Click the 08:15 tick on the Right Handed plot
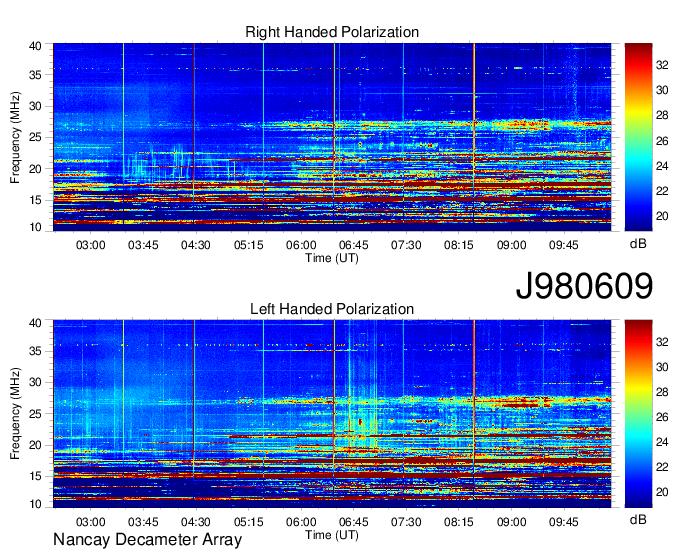This screenshot has height=552, width=680. pyautogui.click(x=459, y=245)
